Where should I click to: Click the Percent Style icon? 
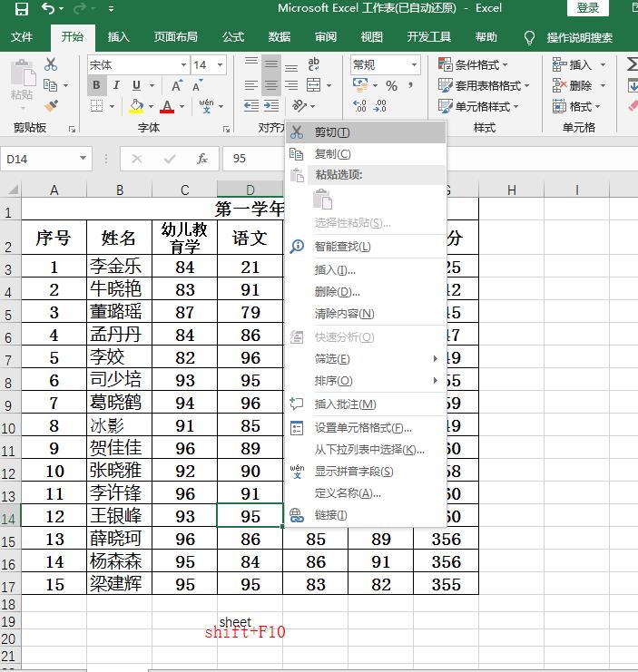click(391, 86)
